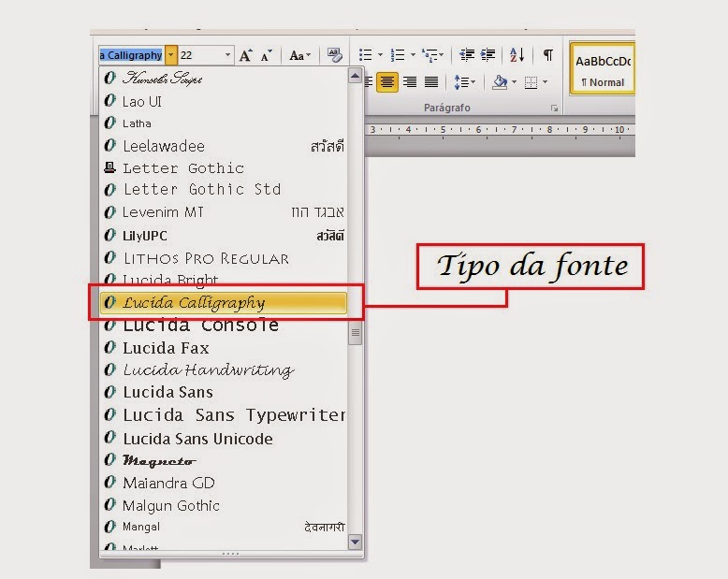Select Lucida Handwriting font
The width and height of the screenshot is (728, 579).
[224, 369]
